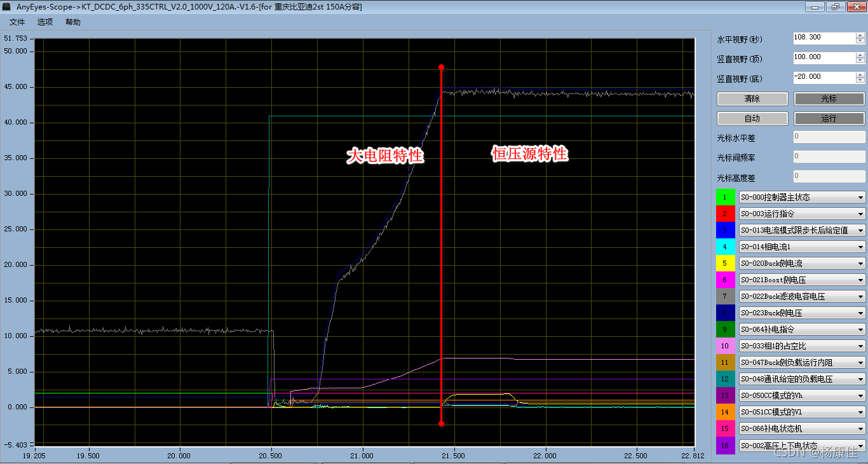Click channel 8 navy color swatch
Image resolution: width=868 pixels, height=464 pixels.
726,313
